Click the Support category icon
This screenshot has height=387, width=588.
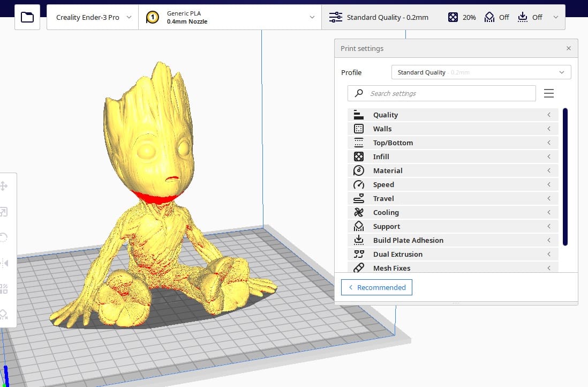(x=358, y=226)
